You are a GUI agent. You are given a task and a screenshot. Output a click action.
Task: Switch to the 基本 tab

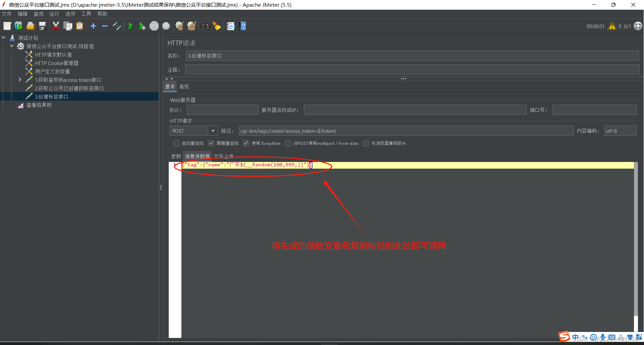point(170,87)
